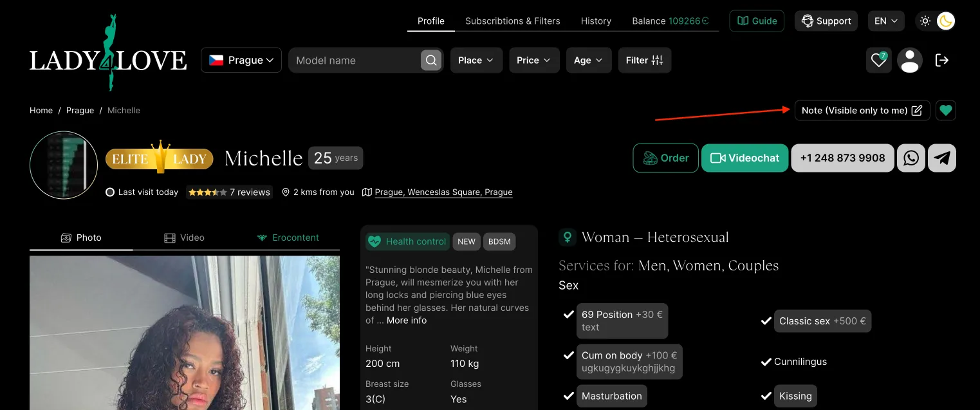Open the History tab
Viewport: 980px width, 410px height.
(x=596, y=21)
